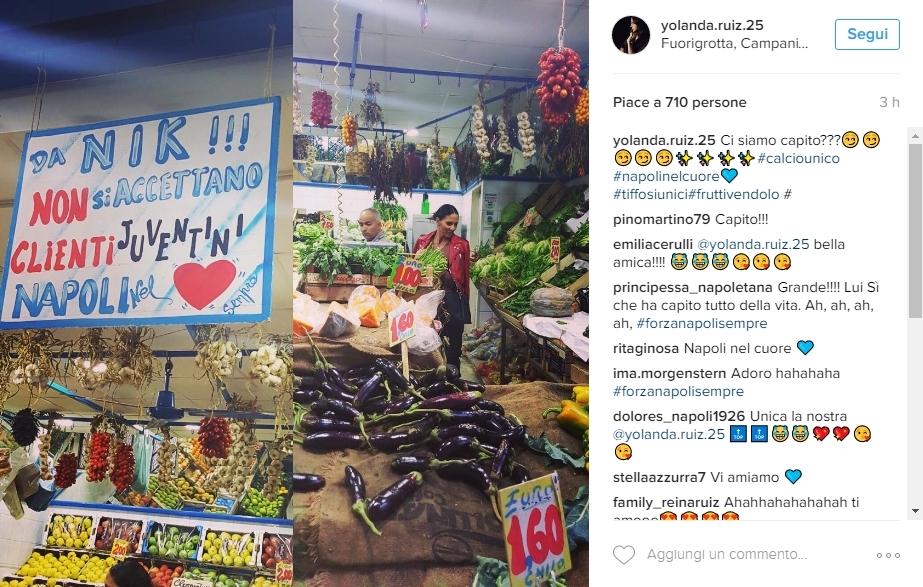This screenshot has width=923, height=587.
Task: Visit emiliacerulli's profile
Action: (652, 244)
